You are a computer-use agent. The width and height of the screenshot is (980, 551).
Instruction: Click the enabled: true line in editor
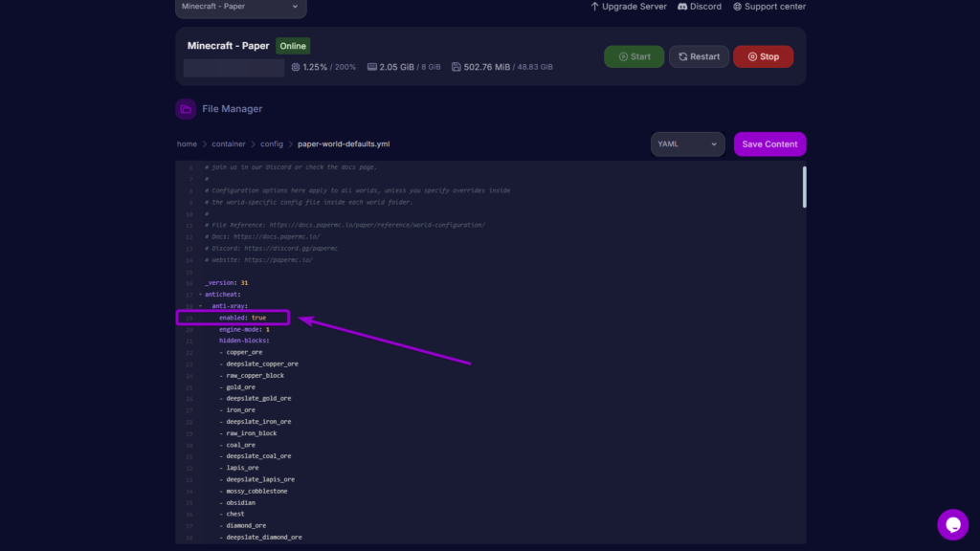(x=242, y=318)
